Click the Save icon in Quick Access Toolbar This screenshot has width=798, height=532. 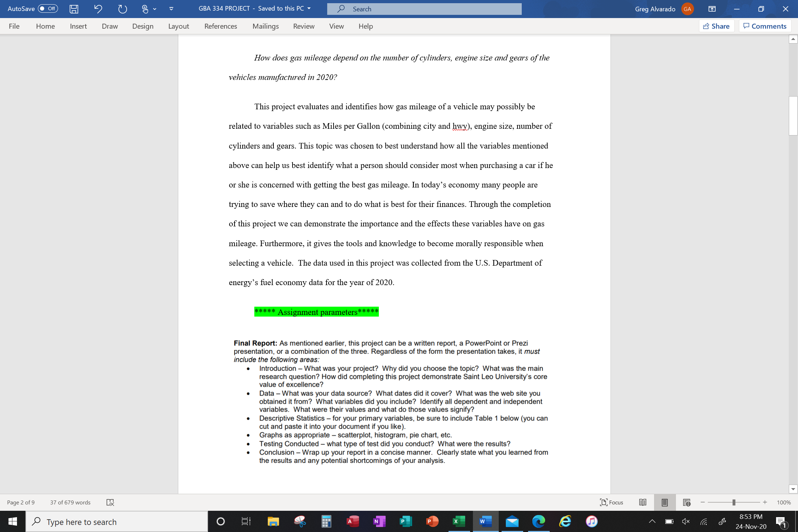pos(74,9)
